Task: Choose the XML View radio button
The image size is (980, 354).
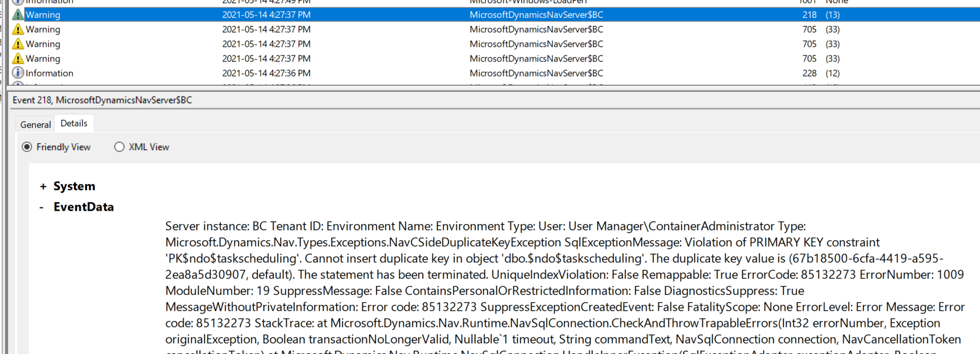Action: pos(120,147)
